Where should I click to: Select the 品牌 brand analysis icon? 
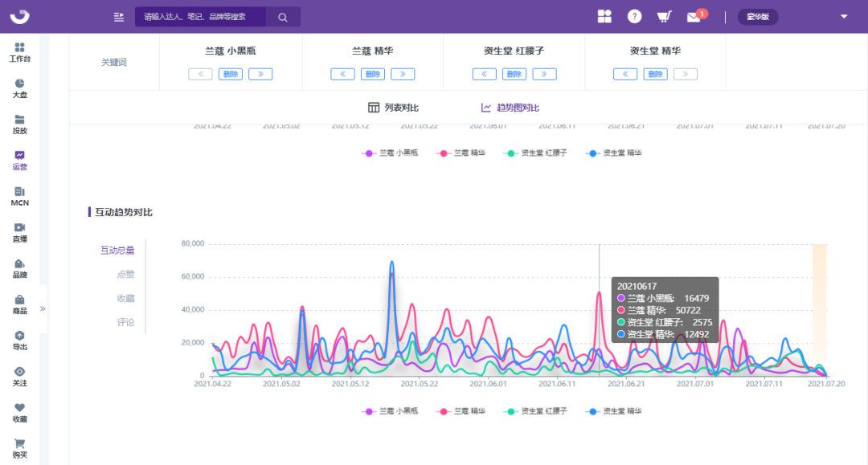[19, 268]
